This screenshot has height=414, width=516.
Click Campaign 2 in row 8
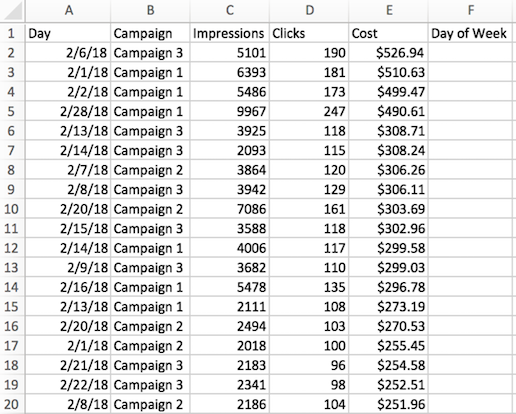click(x=150, y=170)
